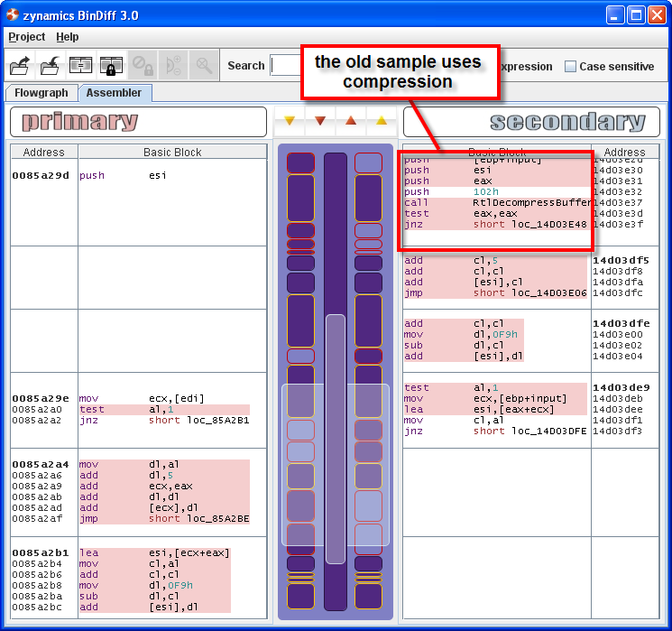Image resolution: width=672 pixels, height=631 pixels.
Task: Click the first open/load diff toolbar icon
Action: pos(21,66)
